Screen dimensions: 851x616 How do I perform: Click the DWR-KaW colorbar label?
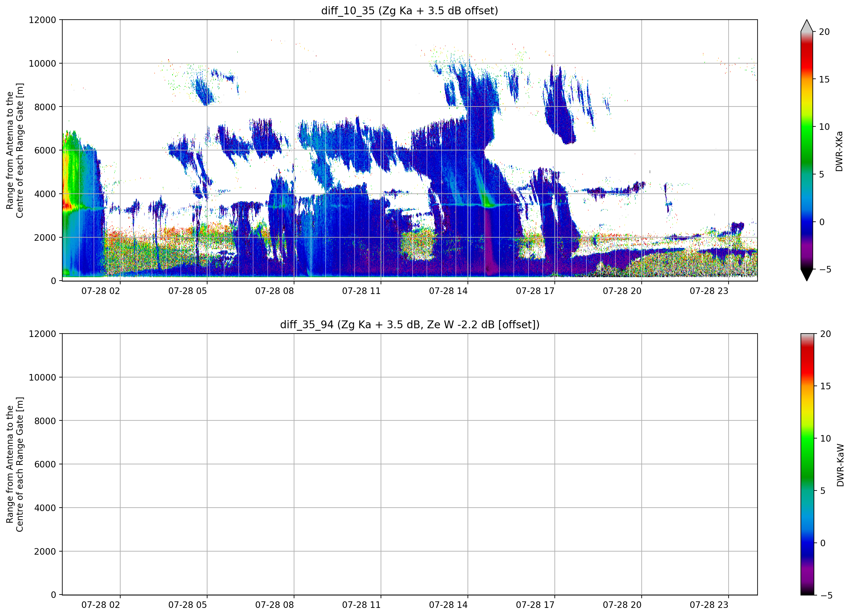[840, 465]
